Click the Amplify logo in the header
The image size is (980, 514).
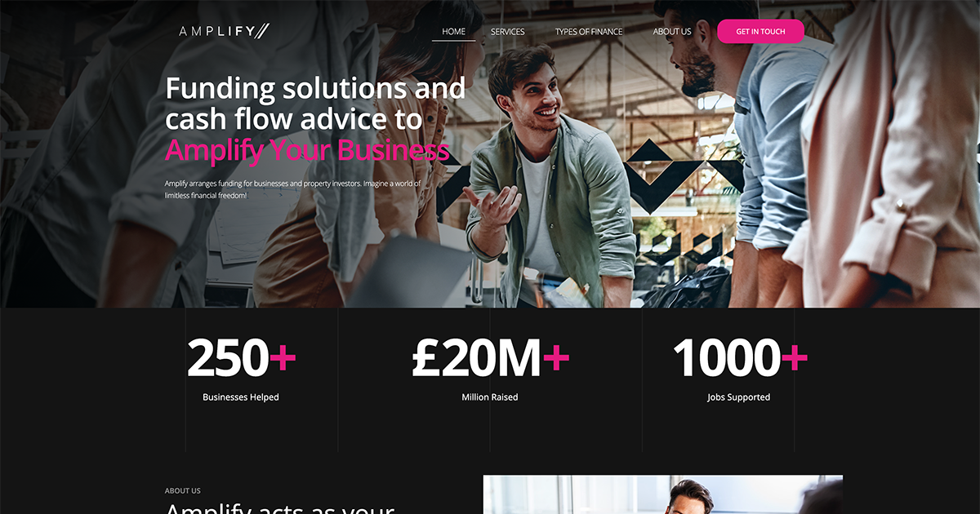click(x=224, y=31)
